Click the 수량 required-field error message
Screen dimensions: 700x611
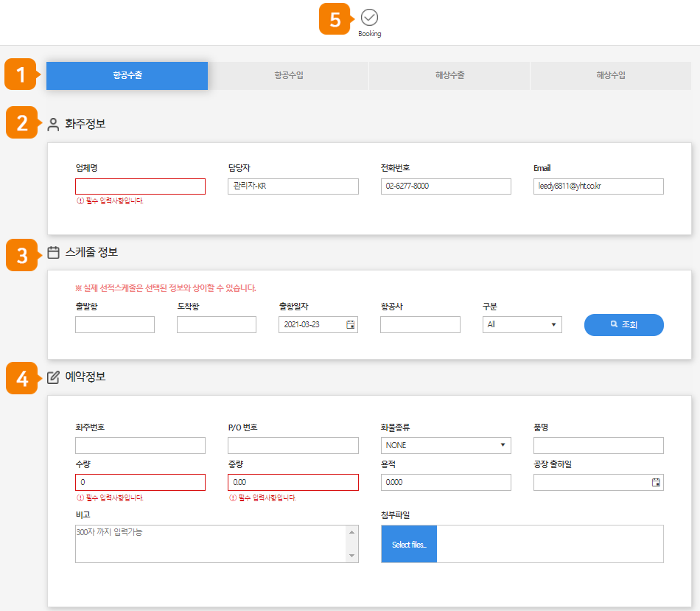(x=111, y=497)
